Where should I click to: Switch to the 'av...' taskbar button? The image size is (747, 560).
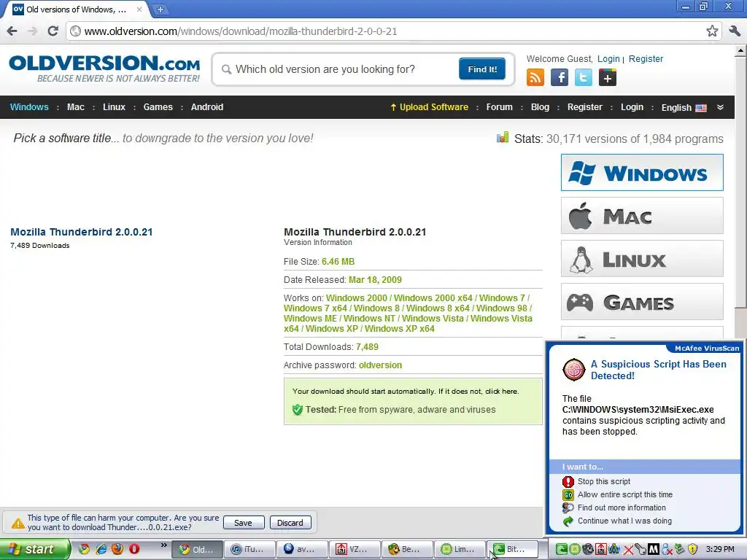301,549
